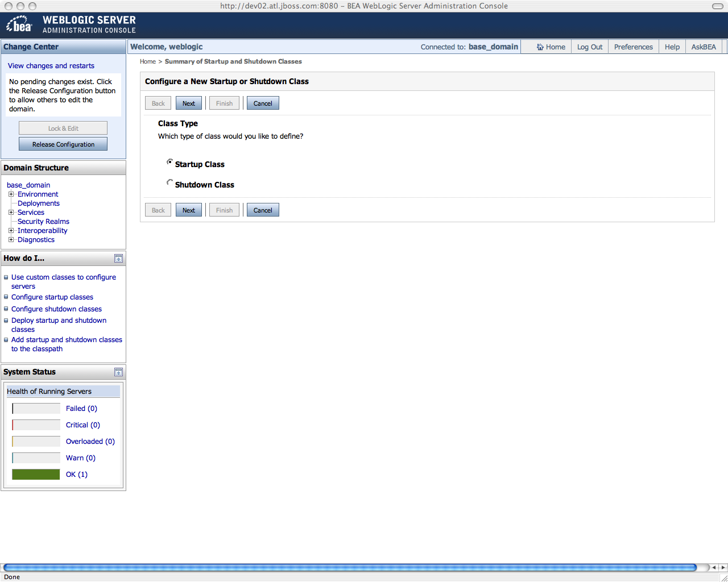Click the scrollbar left arrow
Image resolution: width=728 pixels, height=582 pixels.
(714, 567)
